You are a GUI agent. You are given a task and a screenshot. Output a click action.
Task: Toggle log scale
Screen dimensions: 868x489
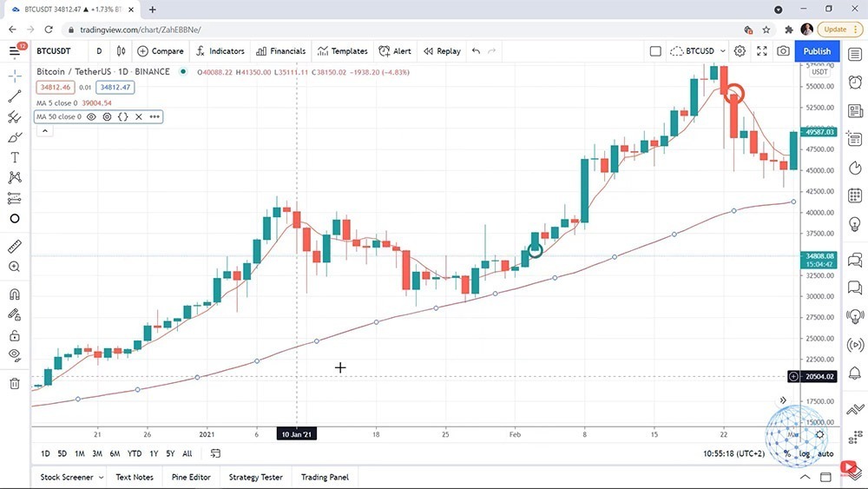click(x=805, y=453)
